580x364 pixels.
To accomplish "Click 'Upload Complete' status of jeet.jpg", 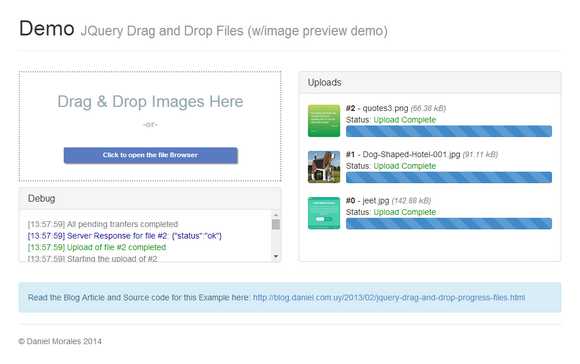I will point(405,212).
